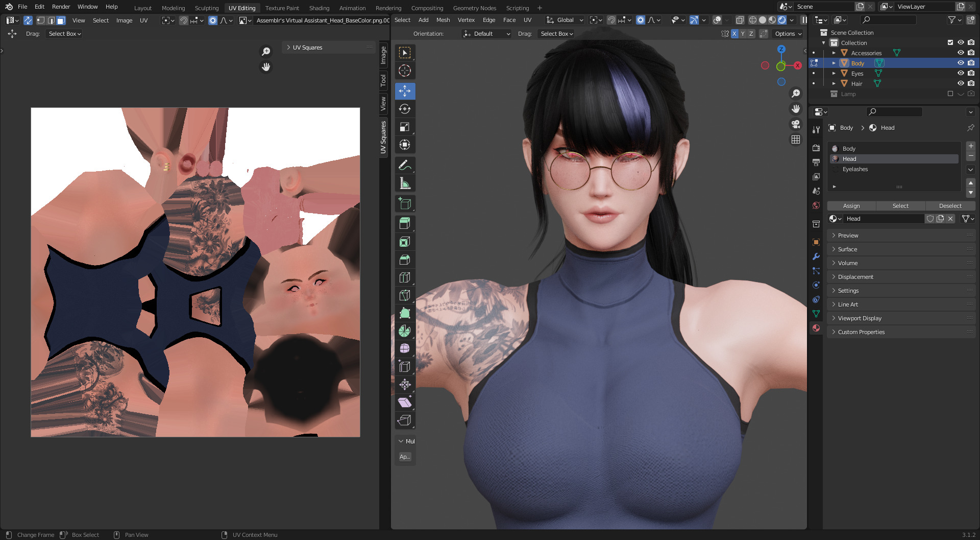The width and height of the screenshot is (980, 540).
Task: Expand the Preview panel
Action: (901, 236)
